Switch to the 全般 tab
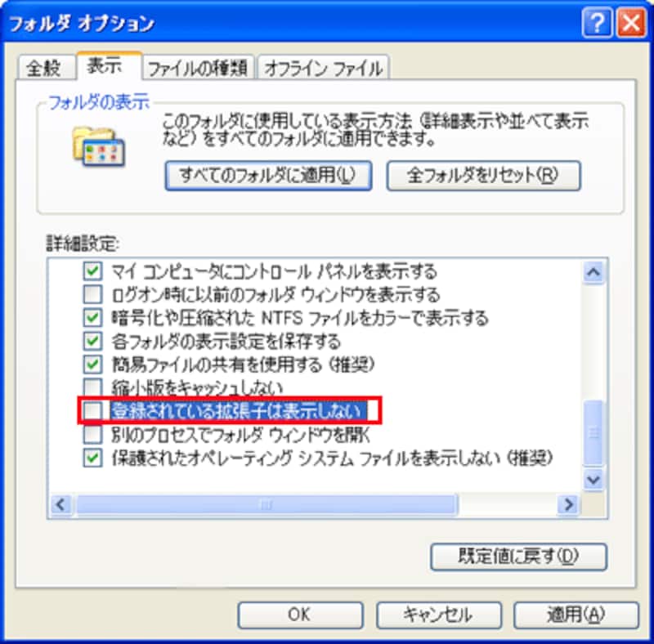The image size is (654, 644). tap(44, 68)
